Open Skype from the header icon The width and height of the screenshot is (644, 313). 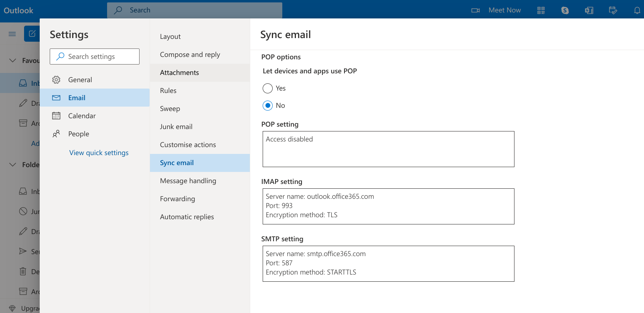[x=565, y=10]
